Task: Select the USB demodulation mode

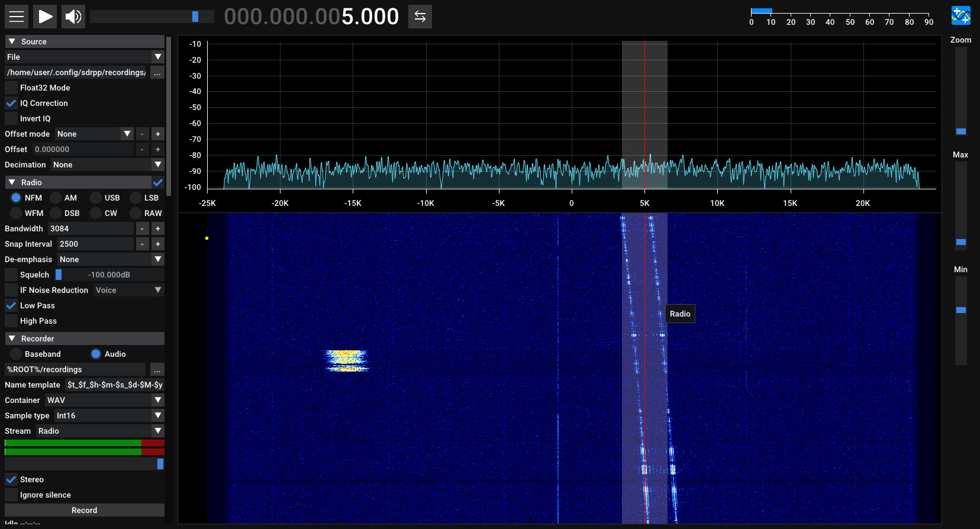Action: pos(96,198)
